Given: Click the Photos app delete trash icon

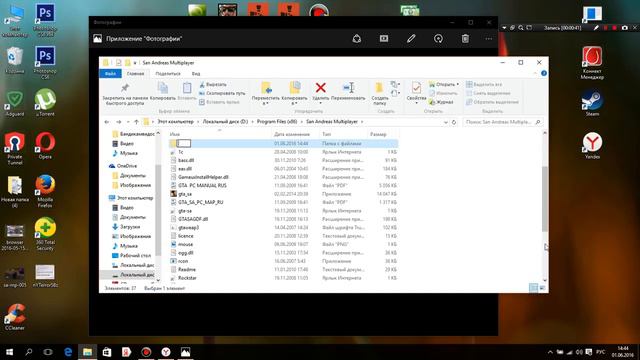Looking at the screenshot, I should (x=465, y=39).
